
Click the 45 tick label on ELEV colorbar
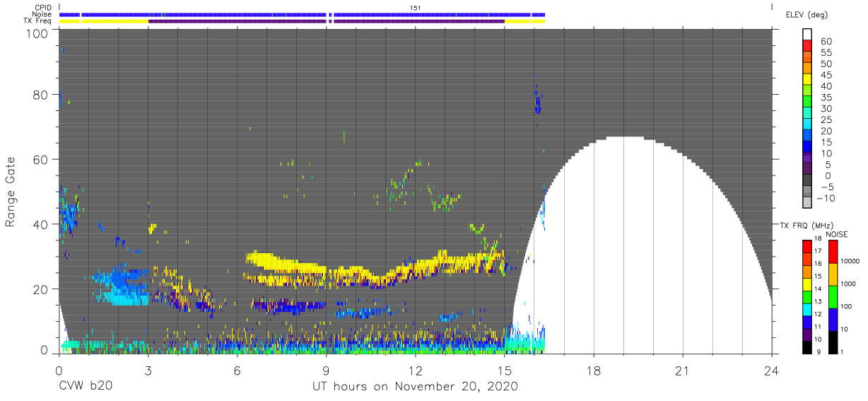tap(826, 75)
